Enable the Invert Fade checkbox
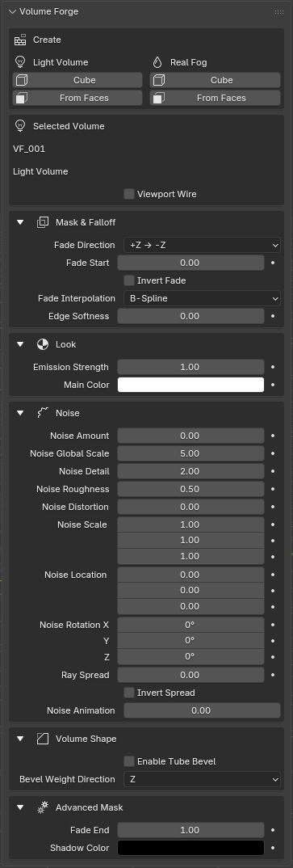Screen dimensions: 293x868 [x=129, y=280]
